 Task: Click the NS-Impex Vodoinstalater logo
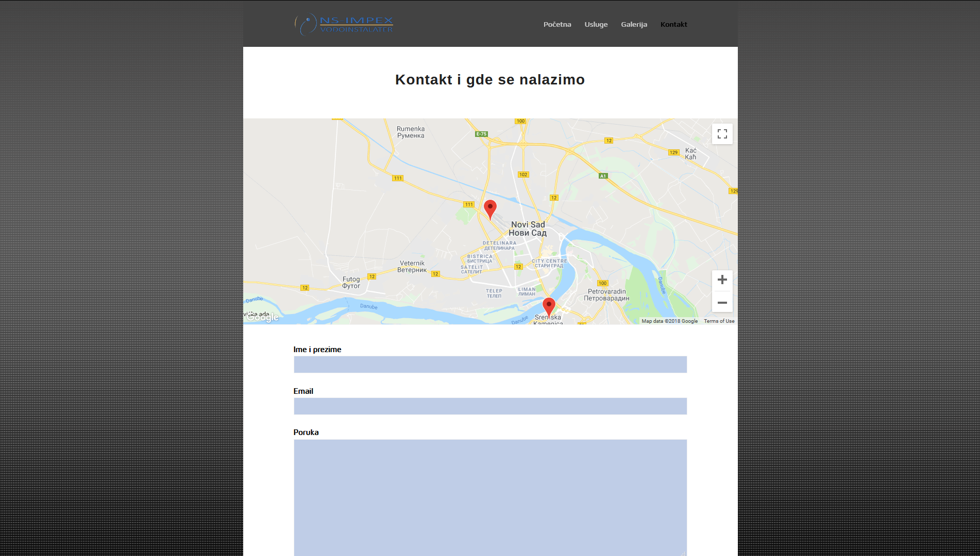(344, 24)
